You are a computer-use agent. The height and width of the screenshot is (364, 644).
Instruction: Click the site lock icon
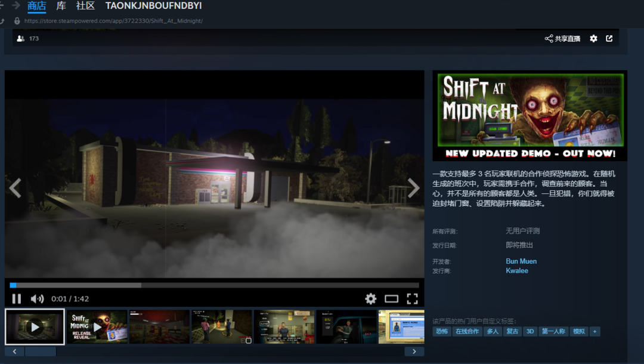(17, 20)
